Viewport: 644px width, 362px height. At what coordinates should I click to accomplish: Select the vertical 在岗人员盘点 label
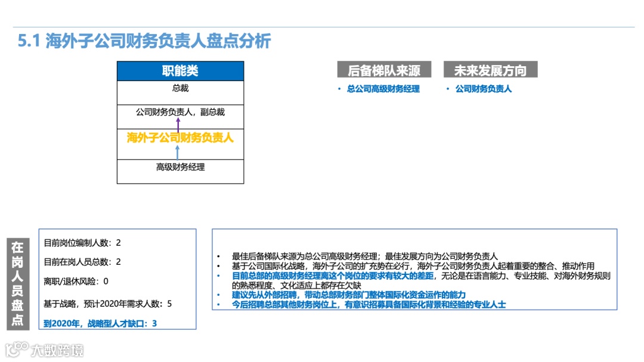coord(18,284)
